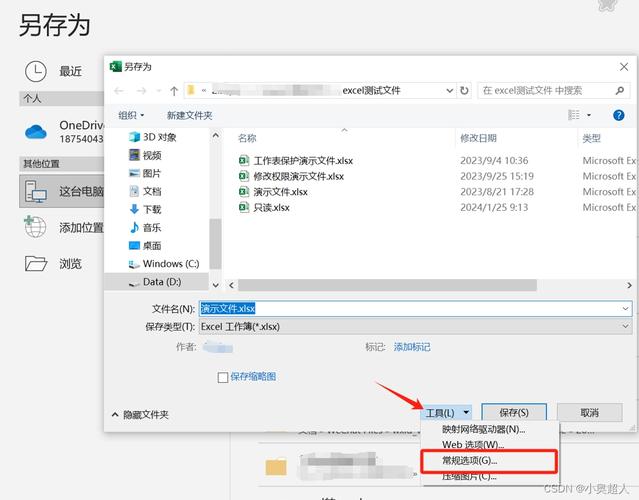Viewport: 639px width, 500px height.
Task: Open the 工具(L) dropdown
Action: pyautogui.click(x=447, y=413)
